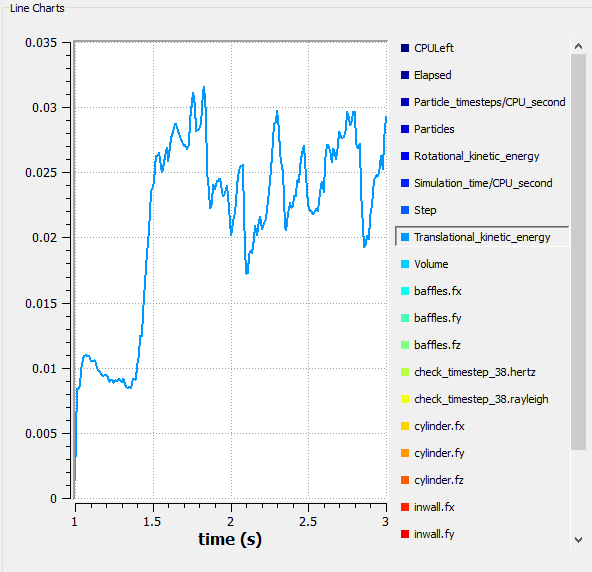Click the 0.02 y-axis tick label
The width and height of the screenshot is (592, 572).
pyautogui.click(x=45, y=237)
